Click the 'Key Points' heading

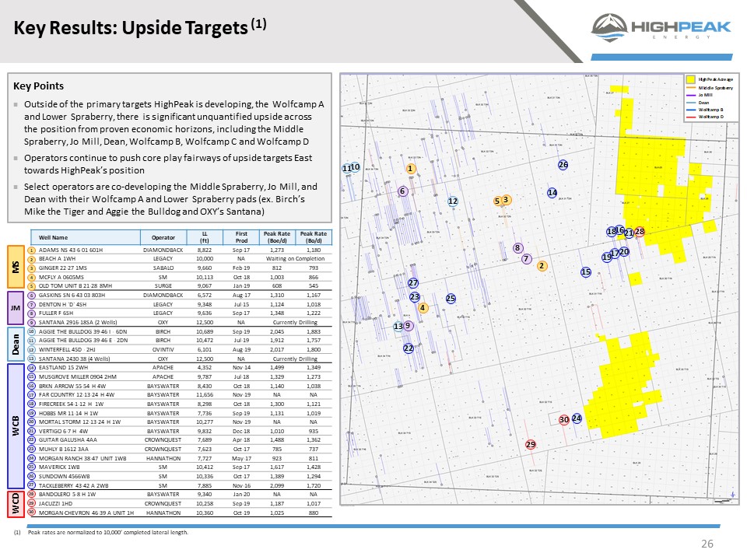point(39,86)
